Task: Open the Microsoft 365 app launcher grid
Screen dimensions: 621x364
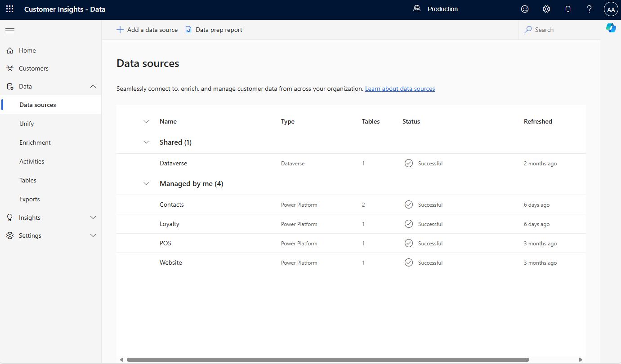Action: (x=9, y=9)
